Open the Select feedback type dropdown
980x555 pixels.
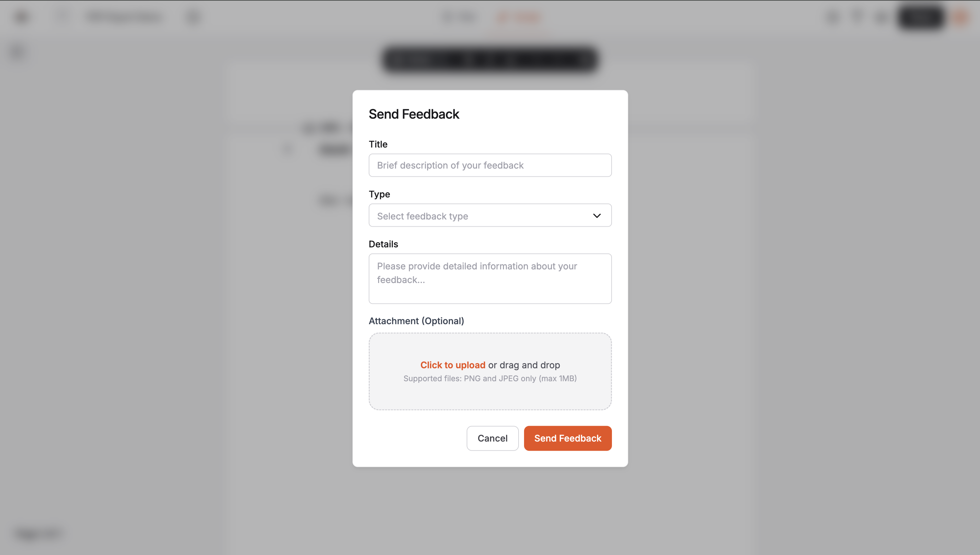tap(490, 215)
